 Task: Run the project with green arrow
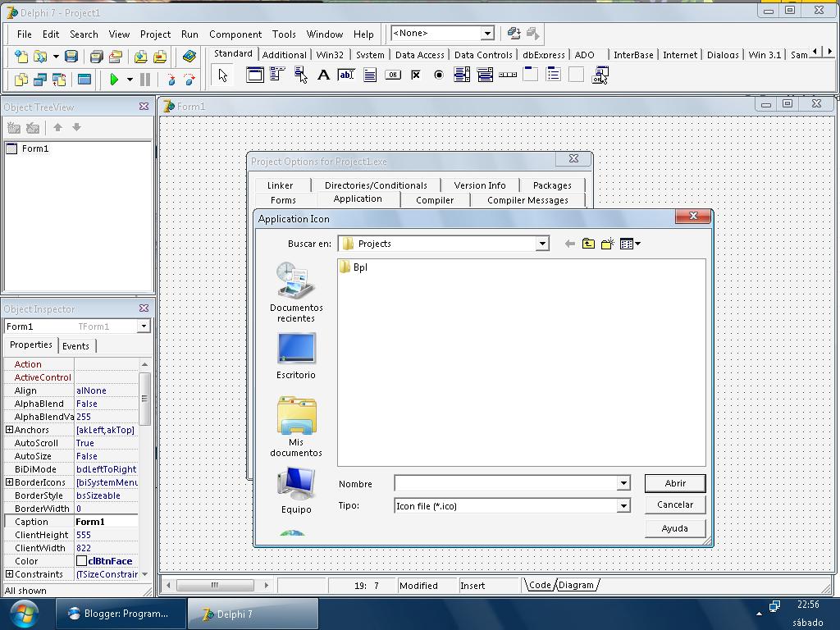(x=113, y=80)
